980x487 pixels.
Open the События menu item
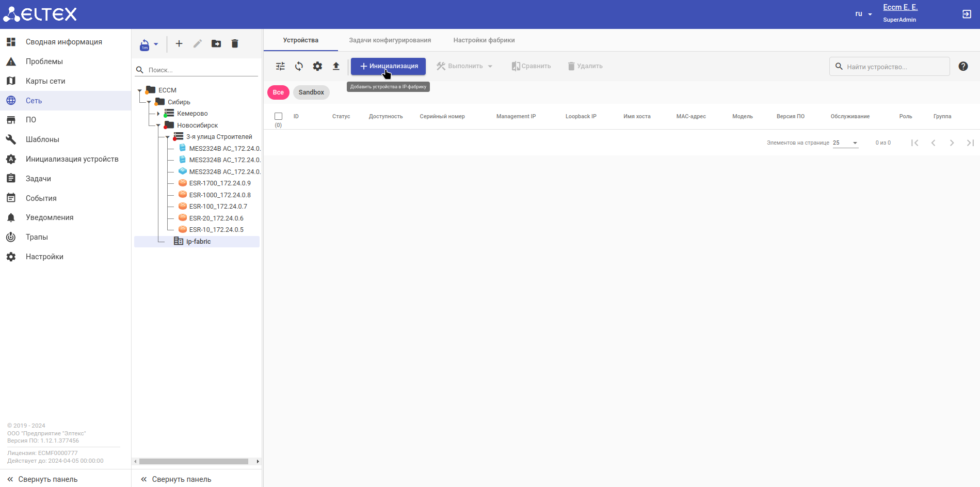coord(66,198)
